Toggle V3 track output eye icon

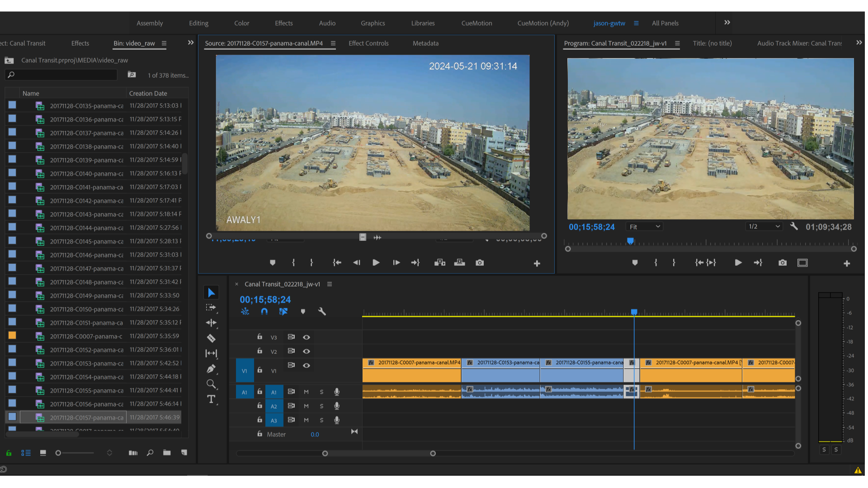(307, 337)
